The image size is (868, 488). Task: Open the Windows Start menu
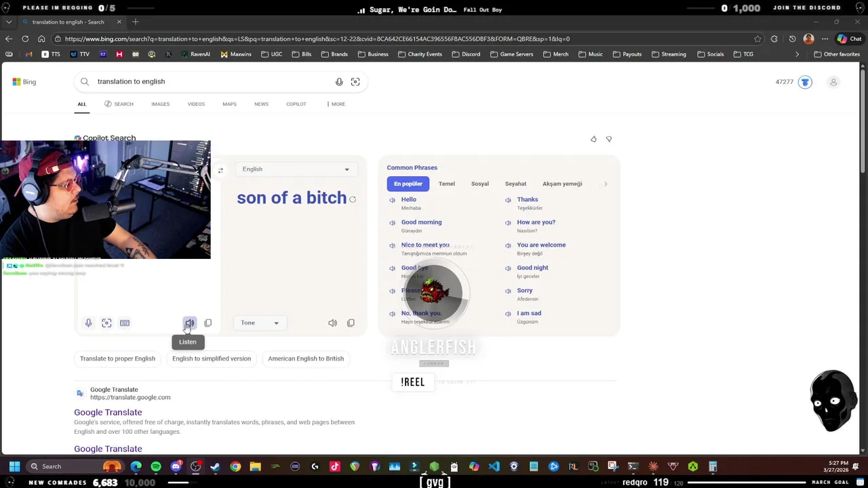pos(14,466)
